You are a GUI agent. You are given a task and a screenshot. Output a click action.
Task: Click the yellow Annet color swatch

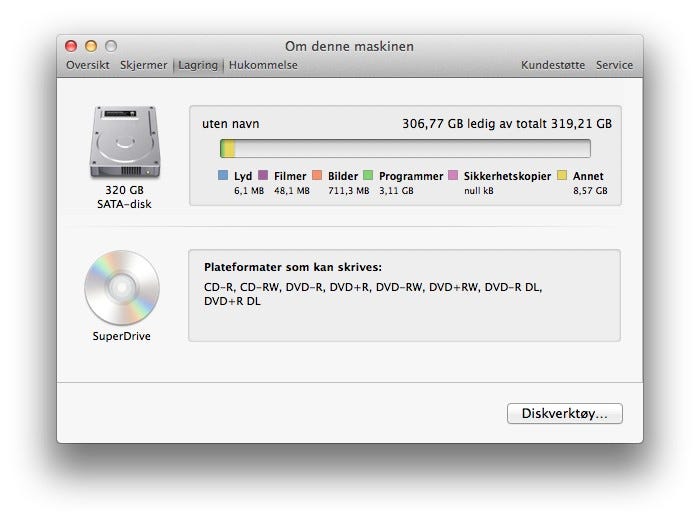(x=562, y=175)
